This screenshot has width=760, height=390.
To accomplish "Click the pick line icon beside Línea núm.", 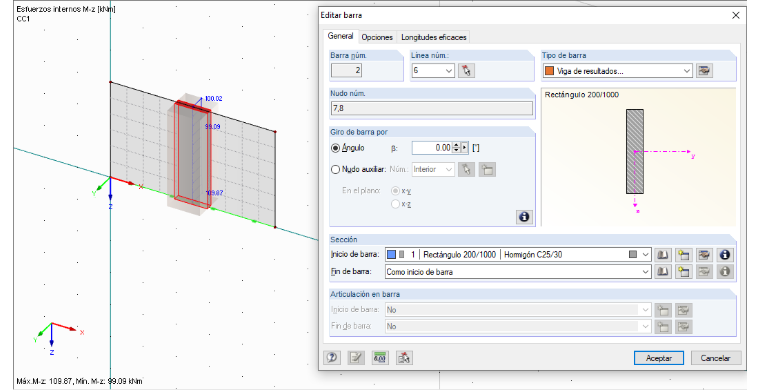I will pos(466,71).
